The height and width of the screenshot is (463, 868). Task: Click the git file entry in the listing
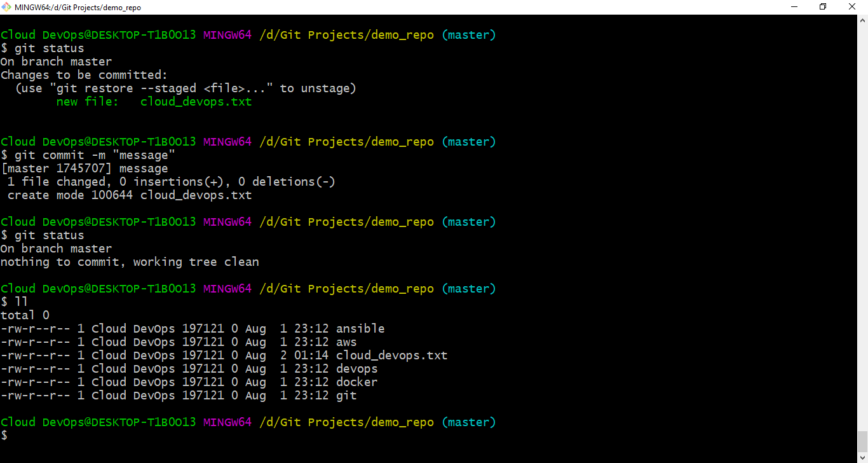346,395
